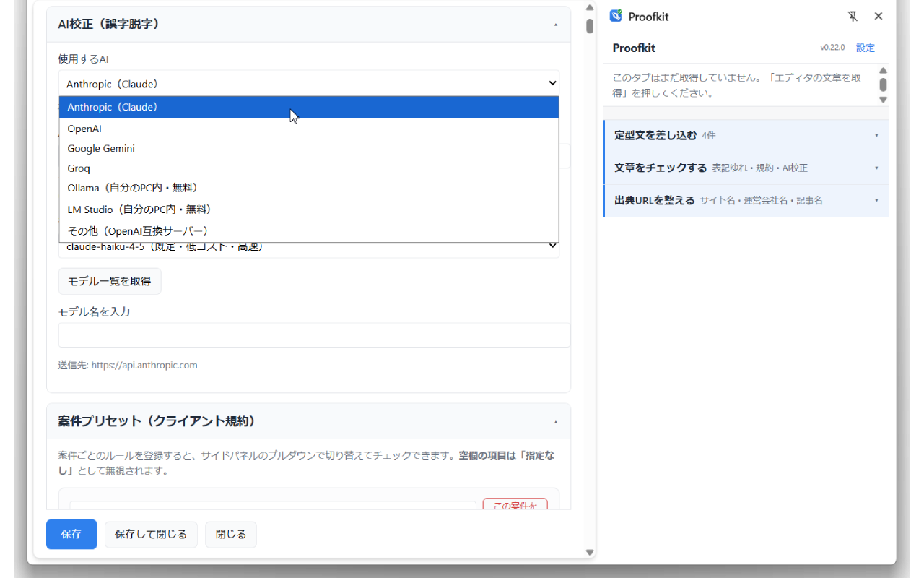Viewport: 924px width, 578px height.
Task: Select OpenAI from the AI list
Action: click(309, 129)
